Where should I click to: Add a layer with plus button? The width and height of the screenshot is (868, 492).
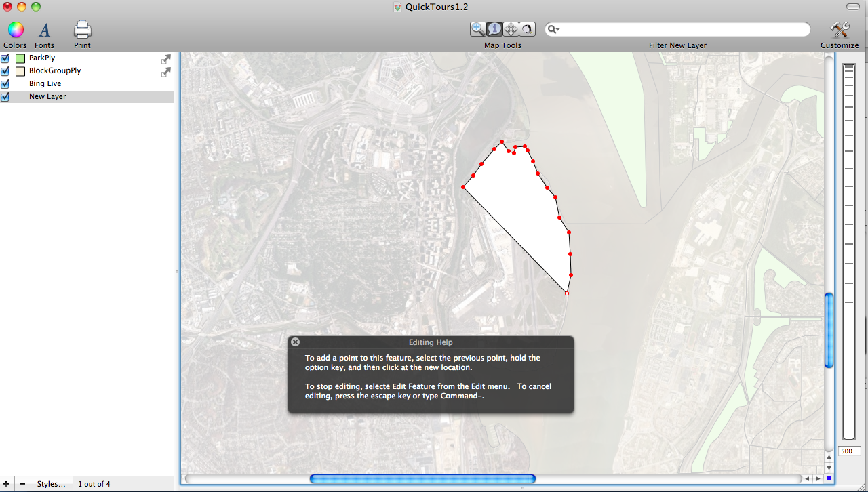(x=7, y=484)
